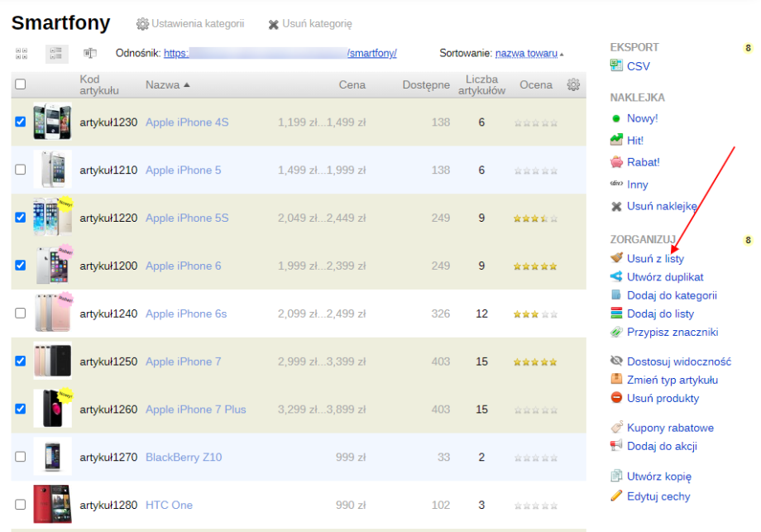
Task: Click the assign tags icon
Action: [616, 332]
